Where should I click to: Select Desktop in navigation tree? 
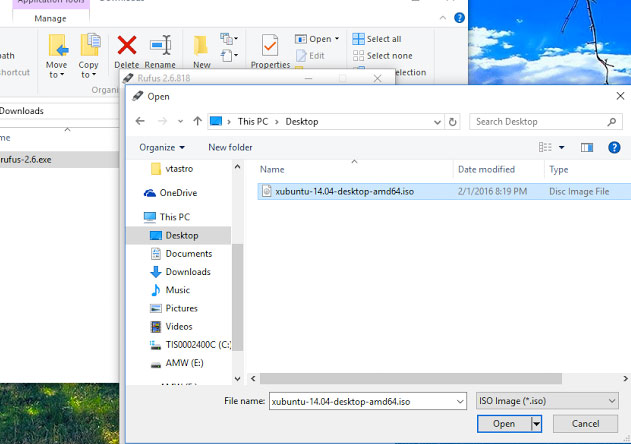[x=179, y=235]
